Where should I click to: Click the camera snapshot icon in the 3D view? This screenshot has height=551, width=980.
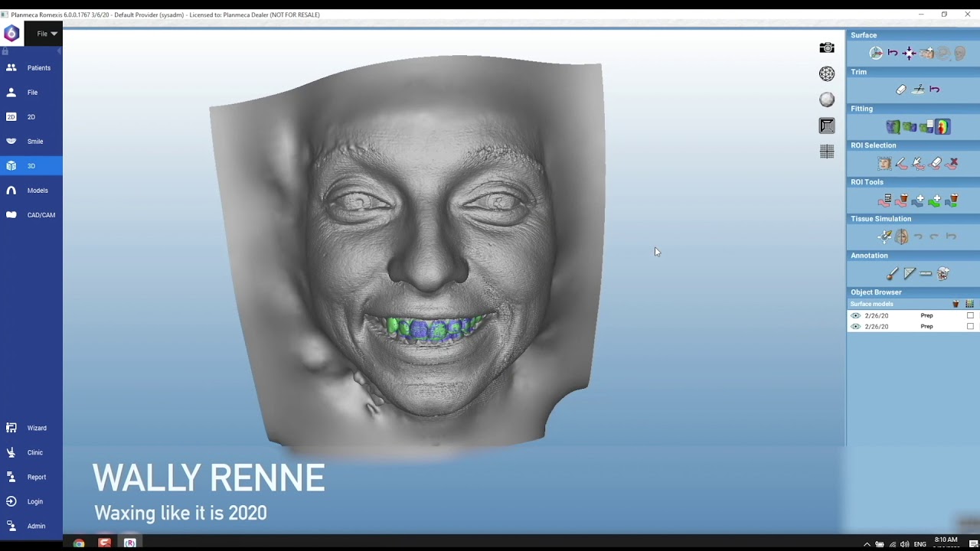[827, 48]
